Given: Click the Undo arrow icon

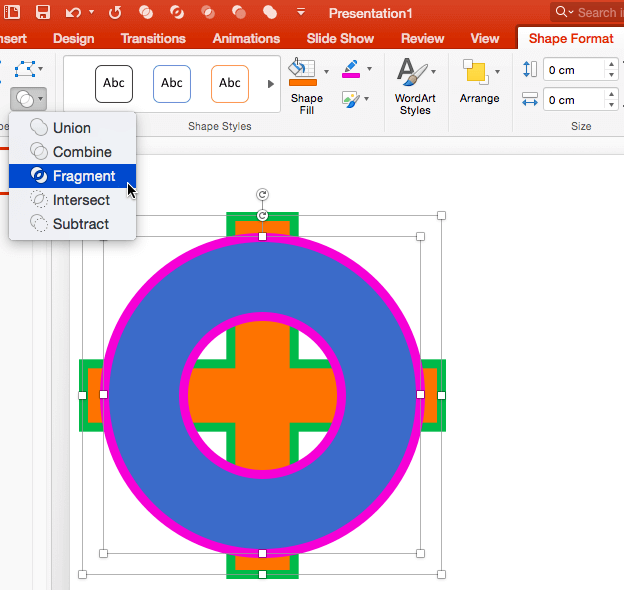Looking at the screenshot, I should (x=73, y=12).
